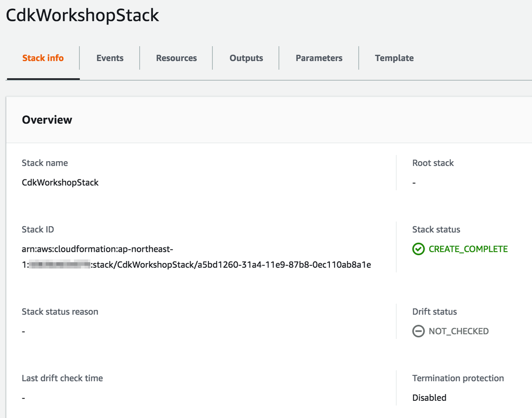Select the arn:aws:cloudformation:ap-northeast- text line
The height and width of the screenshot is (418, 532).
coord(97,249)
